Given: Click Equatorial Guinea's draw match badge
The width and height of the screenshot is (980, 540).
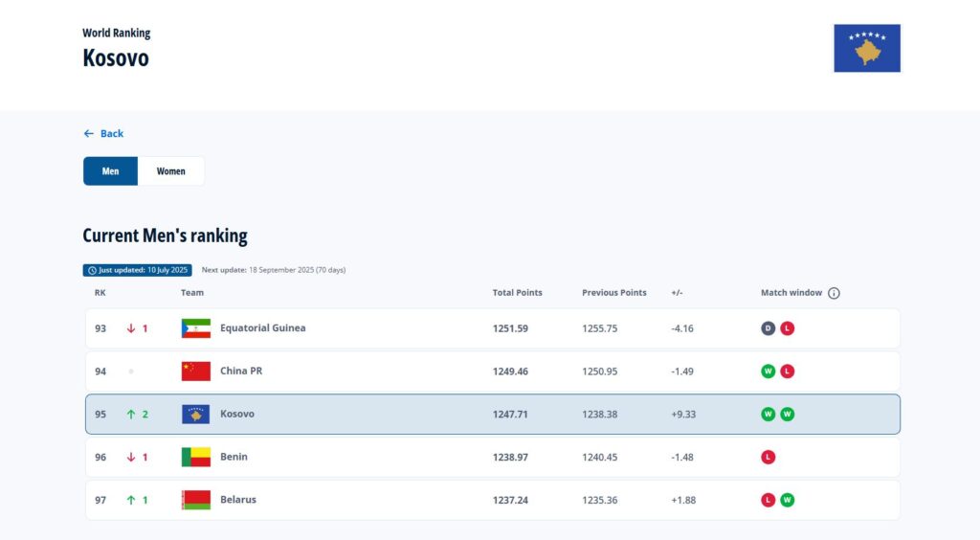Looking at the screenshot, I should (x=768, y=328).
